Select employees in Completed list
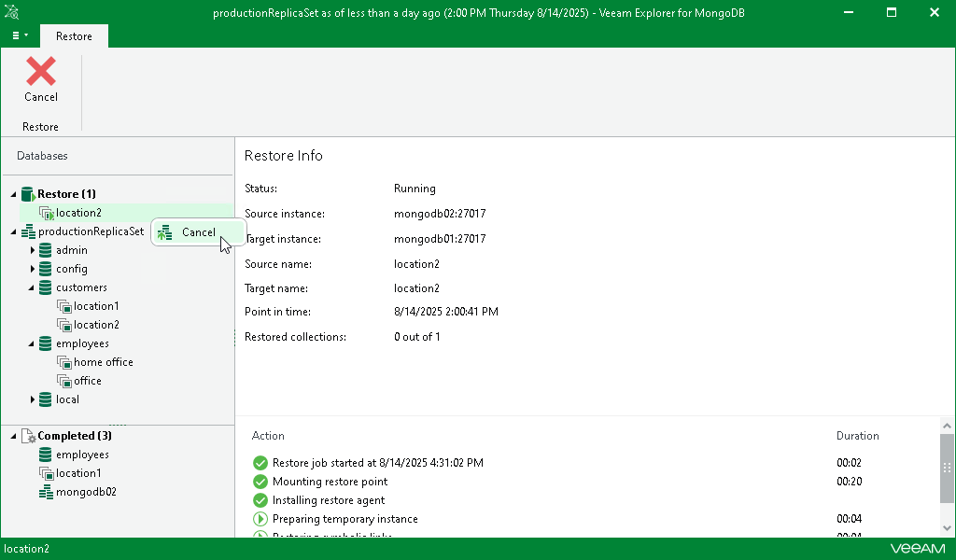The image size is (956, 560). click(x=82, y=455)
